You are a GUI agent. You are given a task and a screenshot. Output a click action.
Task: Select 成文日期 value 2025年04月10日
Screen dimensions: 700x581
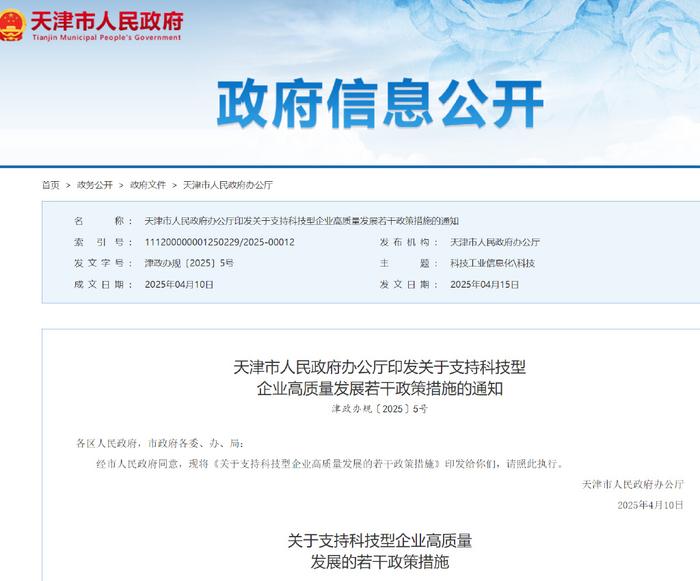[179, 284]
